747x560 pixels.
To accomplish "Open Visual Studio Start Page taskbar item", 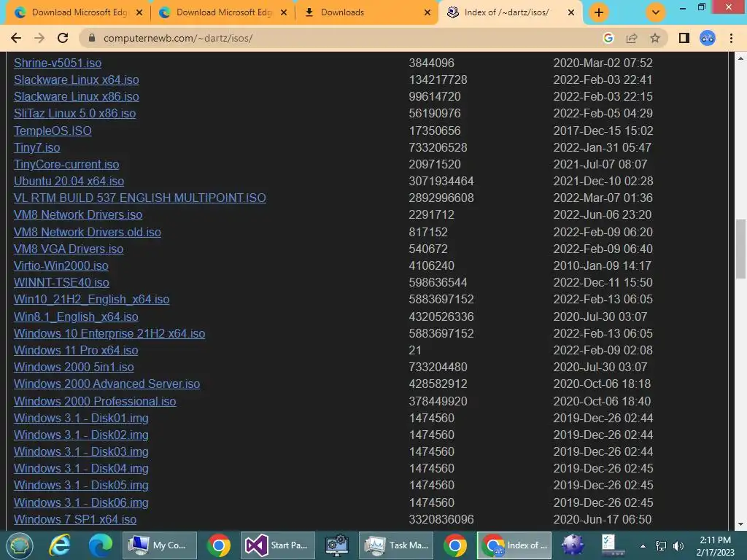I will coord(278,545).
